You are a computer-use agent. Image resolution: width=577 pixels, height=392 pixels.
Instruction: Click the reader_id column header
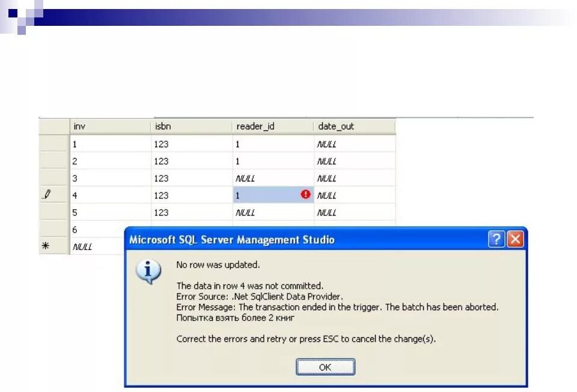click(273, 126)
